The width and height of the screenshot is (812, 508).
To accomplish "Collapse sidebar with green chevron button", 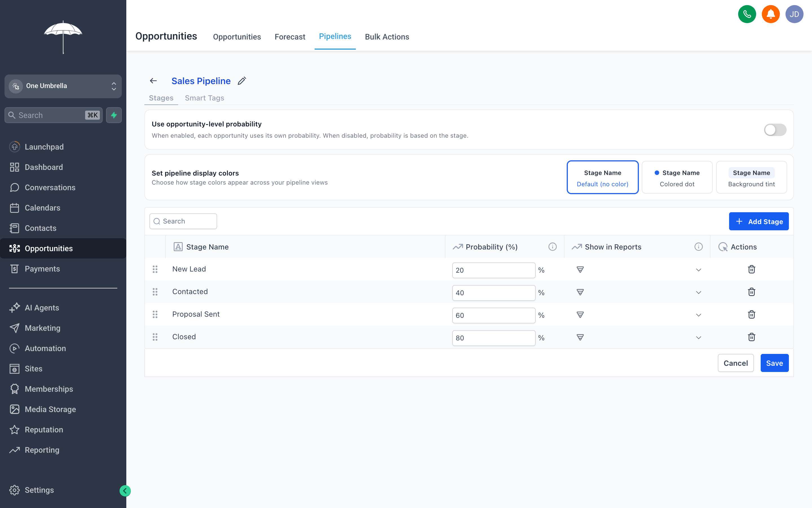I will pyautogui.click(x=125, y=491).
